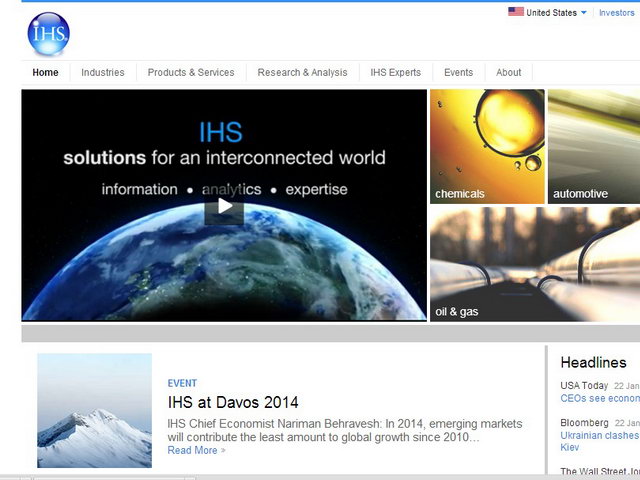This screenshot has height=480, width=640.
Task: Click the United States flag icon
Action: pos(516,12)
